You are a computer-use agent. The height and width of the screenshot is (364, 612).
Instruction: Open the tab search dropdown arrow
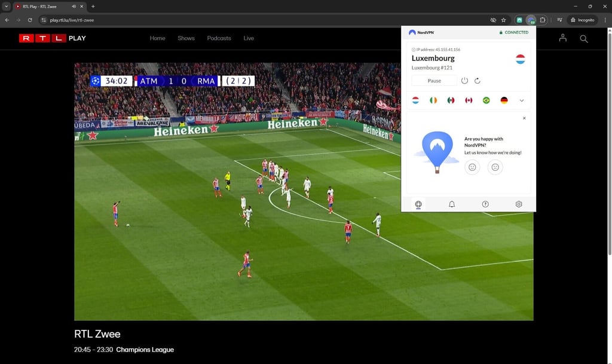pos(6,7)
